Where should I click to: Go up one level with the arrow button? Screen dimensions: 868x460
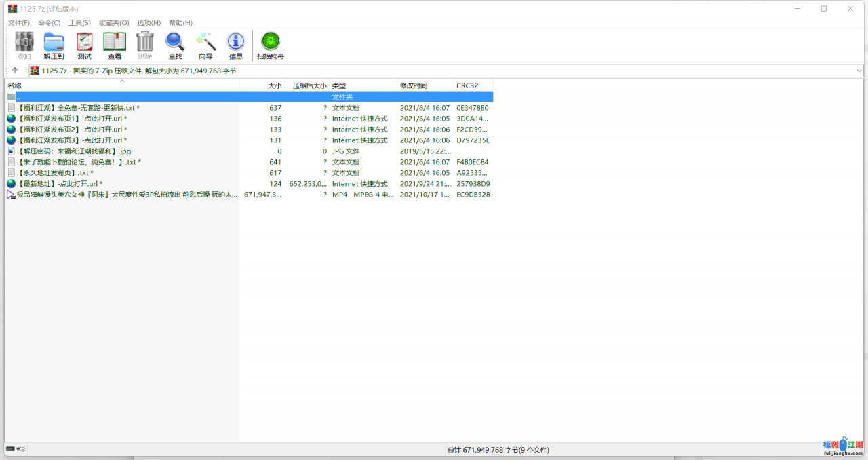(15, 71)
